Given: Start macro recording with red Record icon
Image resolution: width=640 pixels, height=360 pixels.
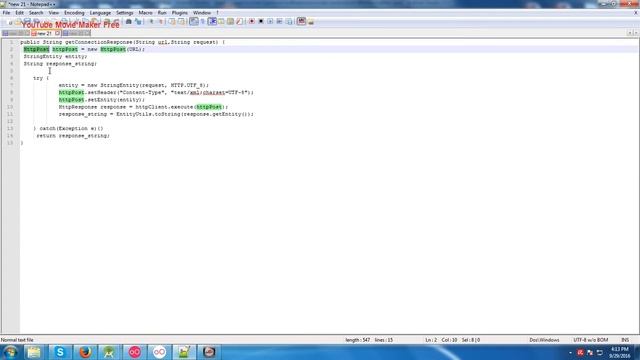Looking at the screenshot, I should click(251, 21).
